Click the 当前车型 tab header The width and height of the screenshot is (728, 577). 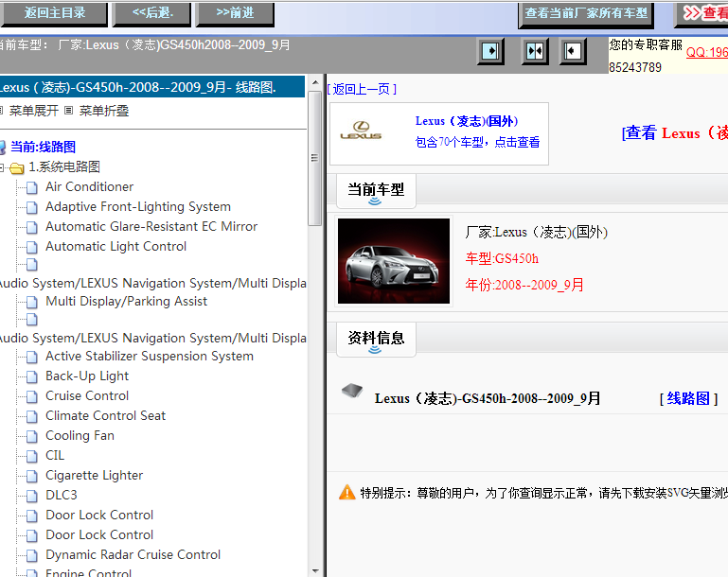tap(376, 191)
